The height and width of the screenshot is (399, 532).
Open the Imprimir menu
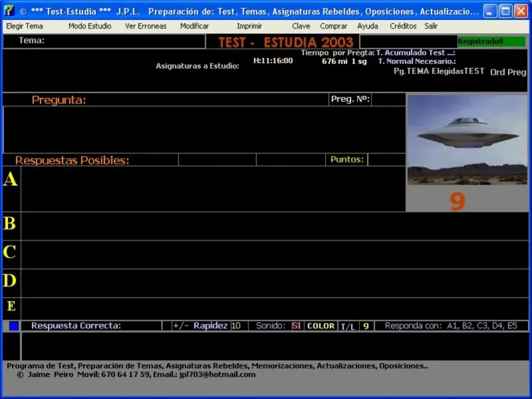pyautogui.click(x=249, y=26)
